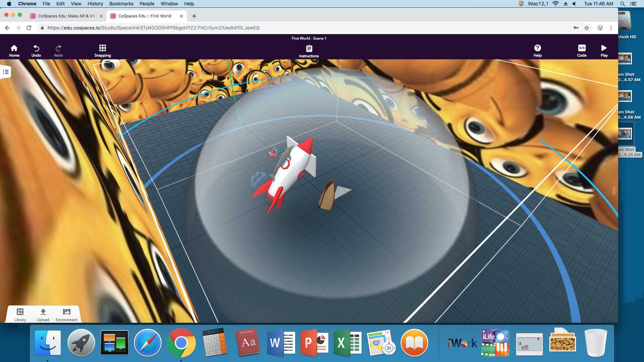This screenshot has height=362, width=644.
Task: Open the File menu
Action: pos(46,4)
